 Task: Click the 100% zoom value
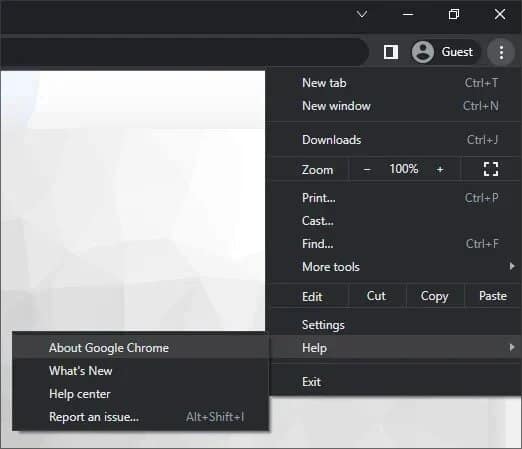pos(403,169)
